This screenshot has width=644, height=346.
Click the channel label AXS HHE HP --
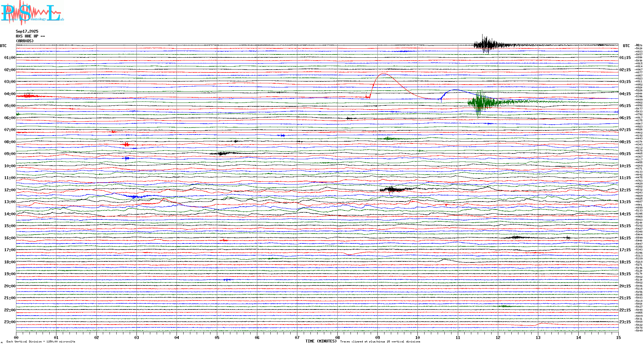pyautogui.click(x=30, y=36)
